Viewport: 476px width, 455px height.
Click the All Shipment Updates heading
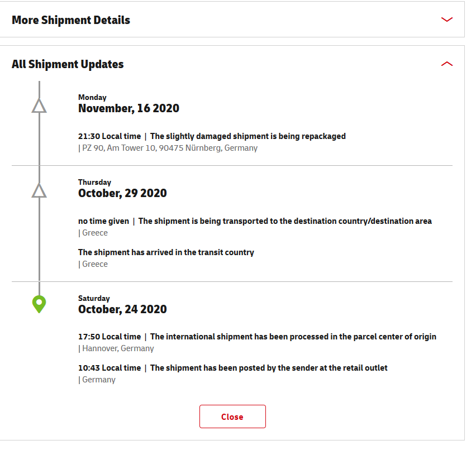[x=68, y=64]
